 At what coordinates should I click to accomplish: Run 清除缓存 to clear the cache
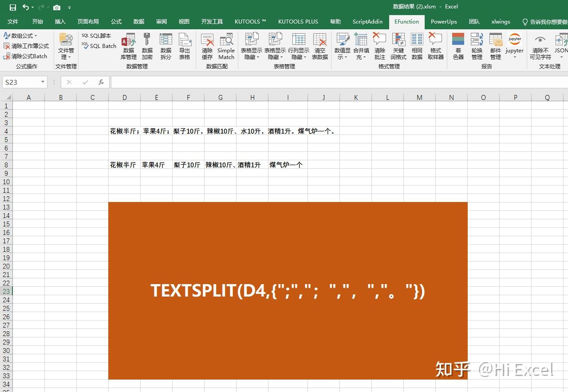[x=207, y=46]
